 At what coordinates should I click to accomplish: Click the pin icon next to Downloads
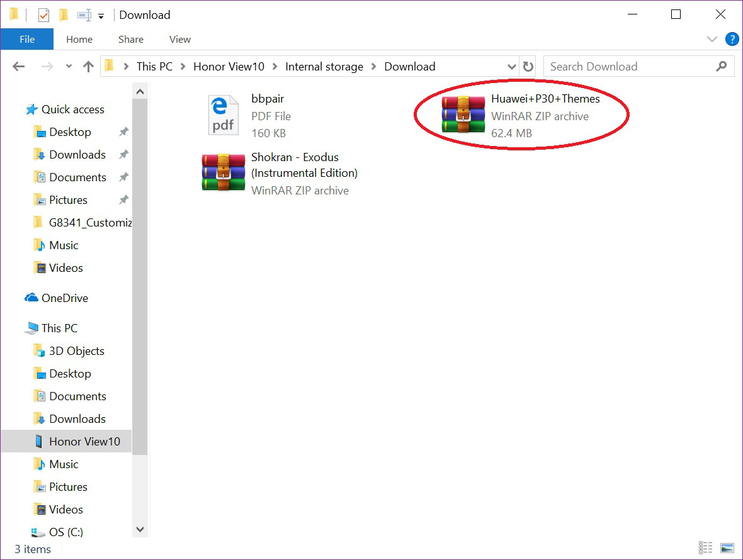tap(123, 154)
